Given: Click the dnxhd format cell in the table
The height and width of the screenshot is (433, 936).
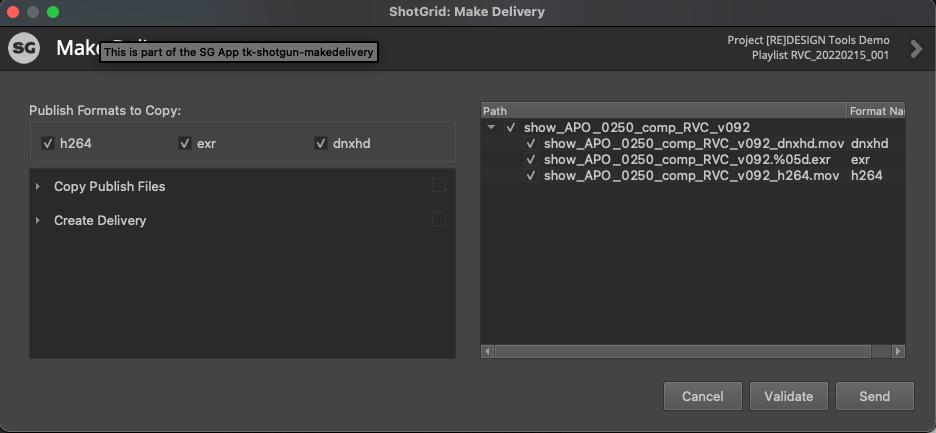Looking at the screenshot, I should pyautogui.click(x=870, y=143).
